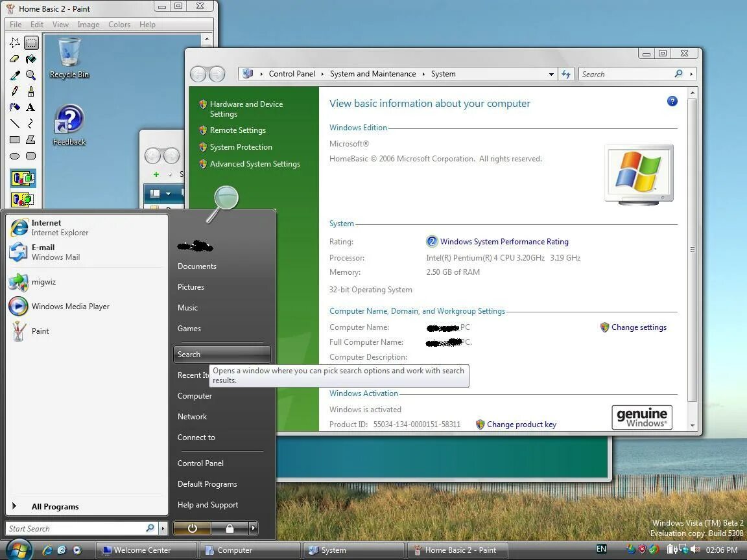
Task: Open the Colors menu in Paint
Action: pyautogui.click(x=119, y=24)
